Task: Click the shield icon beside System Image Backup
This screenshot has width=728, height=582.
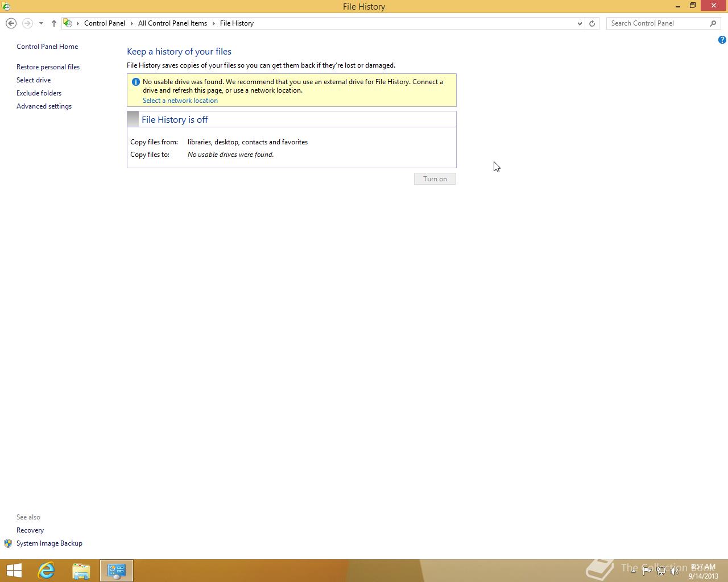Action: 8,543
